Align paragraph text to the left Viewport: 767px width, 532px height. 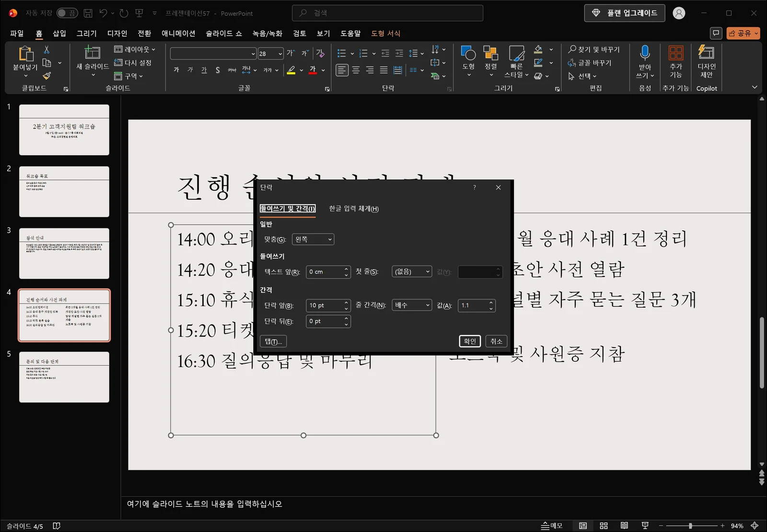tap(342, 70)
